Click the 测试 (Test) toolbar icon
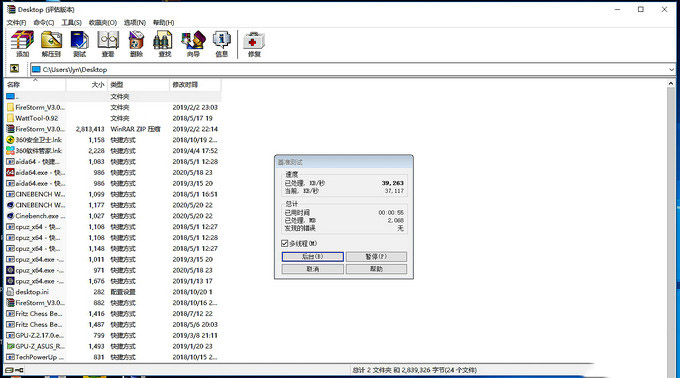The width and height of the screenshot is (680, 378). coord(79,44)
